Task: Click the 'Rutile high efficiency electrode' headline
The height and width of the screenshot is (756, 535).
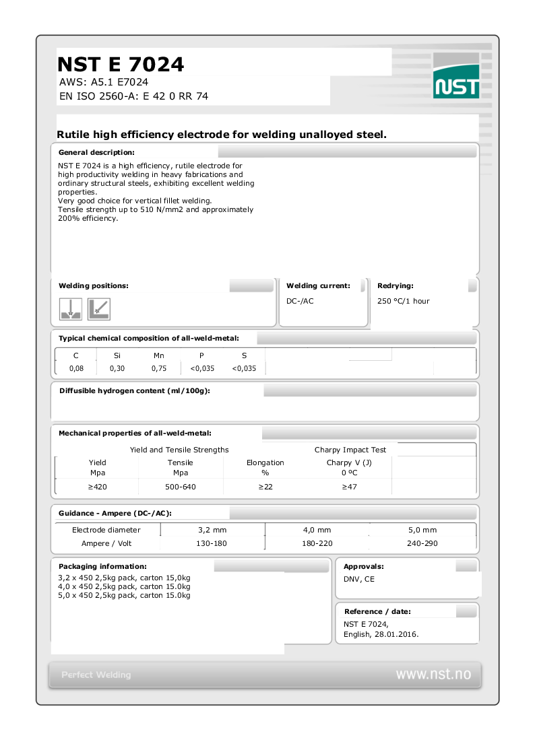Action: pos(222,135)
